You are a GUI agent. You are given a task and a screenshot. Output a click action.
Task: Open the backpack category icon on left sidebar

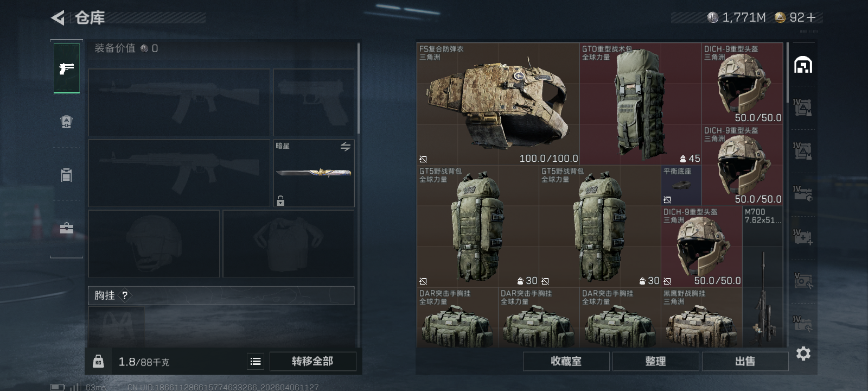coord(67,121)
